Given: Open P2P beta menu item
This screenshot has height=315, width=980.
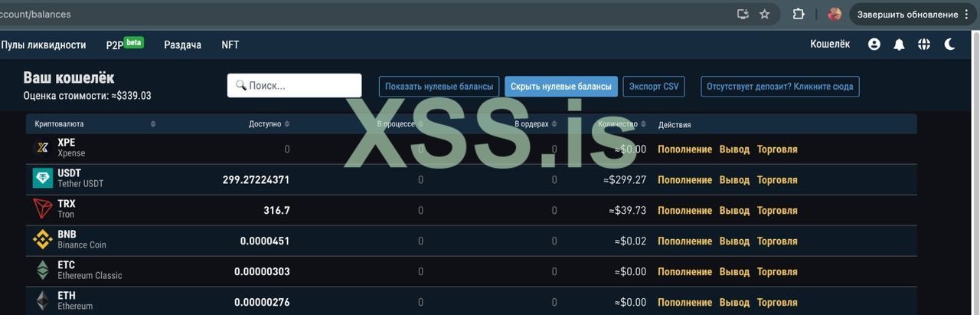Looking at the screenshot, I should [125, 44].
